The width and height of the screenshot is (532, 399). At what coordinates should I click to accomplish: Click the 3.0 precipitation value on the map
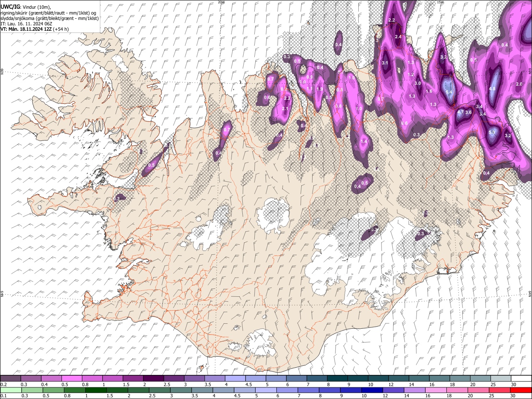418,83
